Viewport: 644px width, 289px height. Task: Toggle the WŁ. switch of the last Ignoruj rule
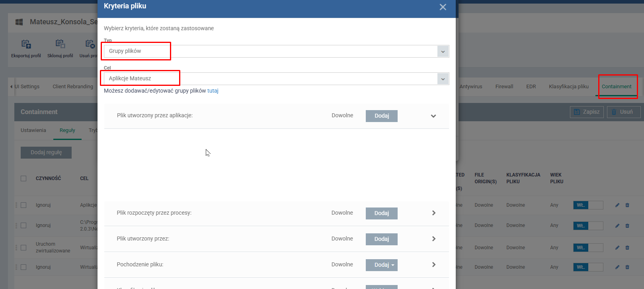point(588,267)
